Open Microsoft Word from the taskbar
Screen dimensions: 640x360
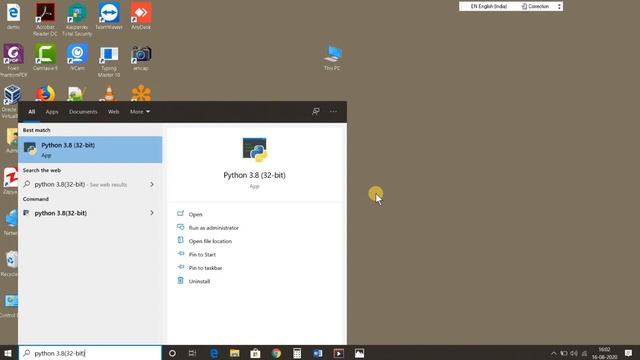[x=318, y=353]
